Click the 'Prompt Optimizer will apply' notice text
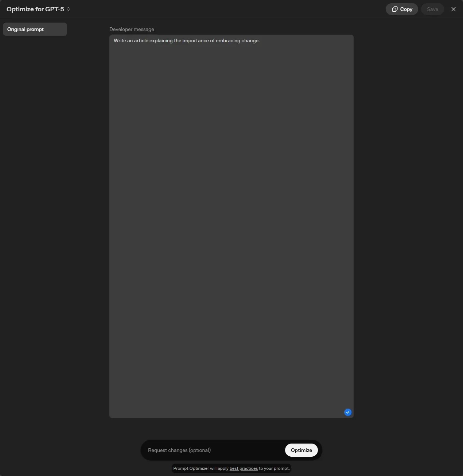The image size is (463, 476). (x=201, y=468)
